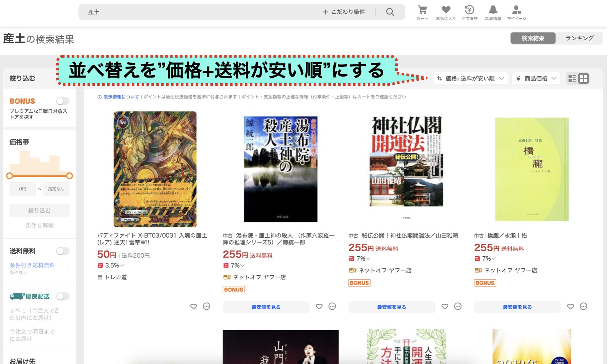609x364 pixels.
Task: Click 条件を解除 to clear filters
Action: tap(39, 226)
